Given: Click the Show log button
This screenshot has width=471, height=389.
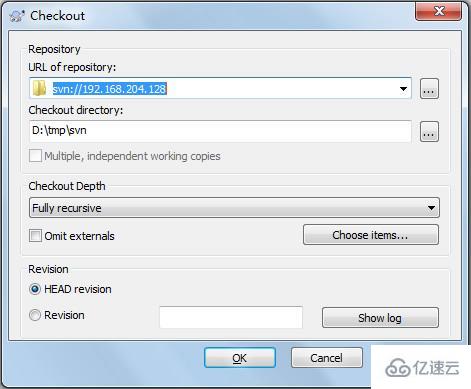Looking at the screenshot, I should [x=380, y=318].
